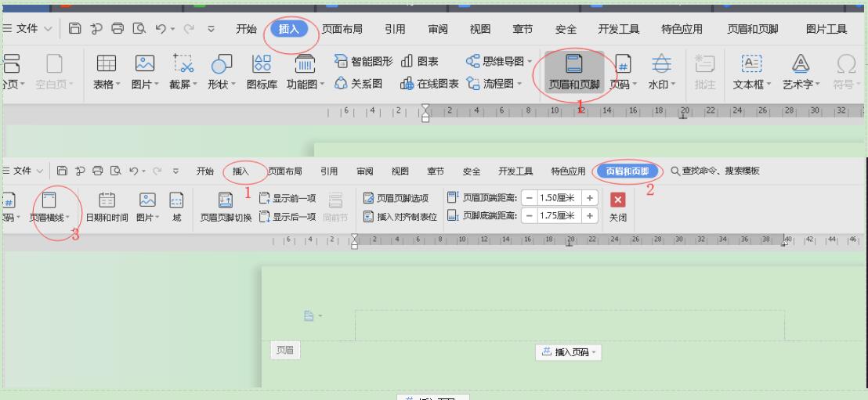Open 页眉页脚选项 header footer options

click(x=396, y=198)
